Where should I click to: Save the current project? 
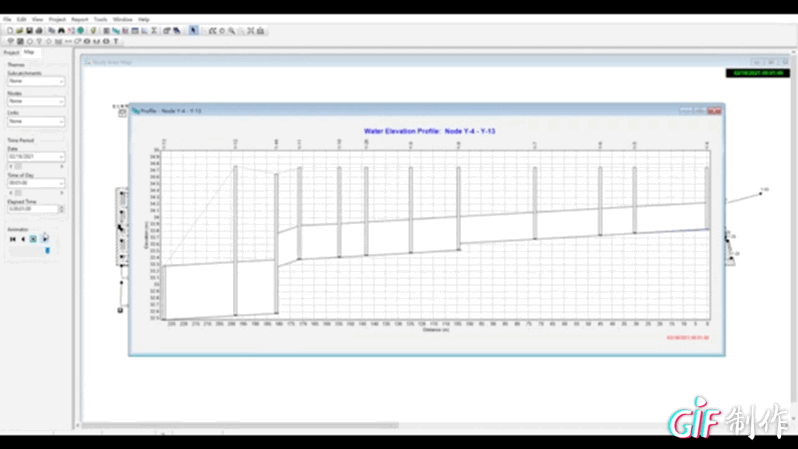pyautogui.click(x=29, y=31)
